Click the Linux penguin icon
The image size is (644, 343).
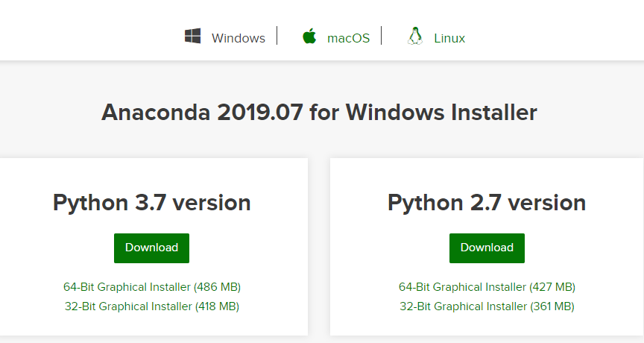tap(415, 37)
